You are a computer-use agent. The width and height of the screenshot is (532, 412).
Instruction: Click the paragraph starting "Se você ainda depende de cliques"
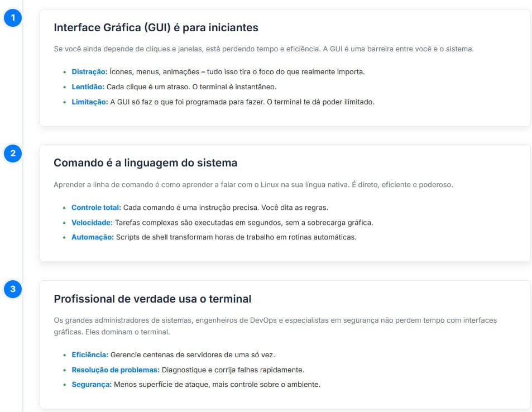pyautogui.click(x=263, y=49)
